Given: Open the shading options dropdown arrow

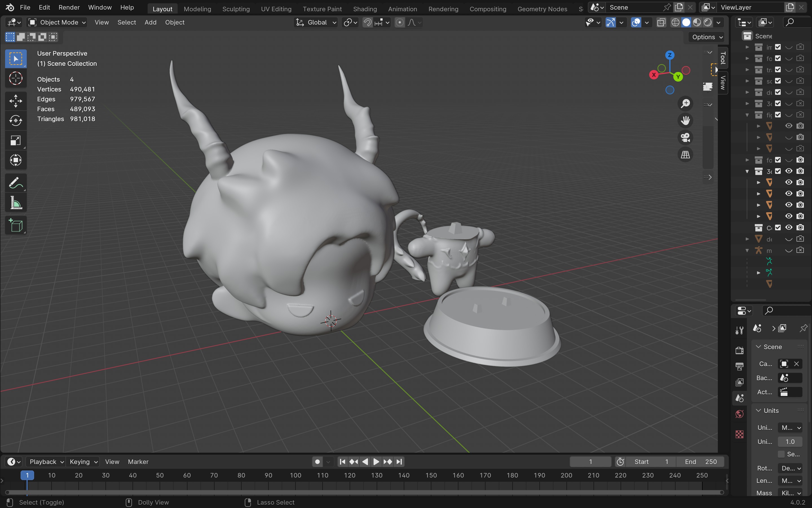Looking at the screenshot, I should pyautogui.click(x=718, y=23).
